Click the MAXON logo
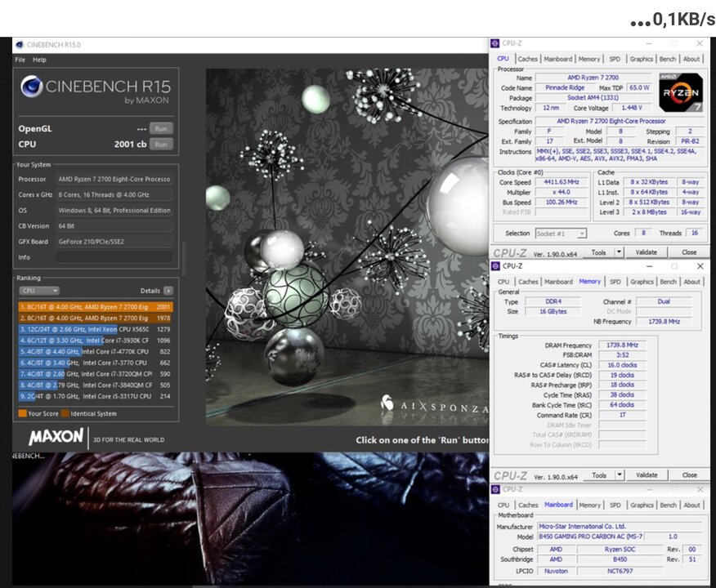The width and height of the screenshot is (716, 588). coord(56,437)
